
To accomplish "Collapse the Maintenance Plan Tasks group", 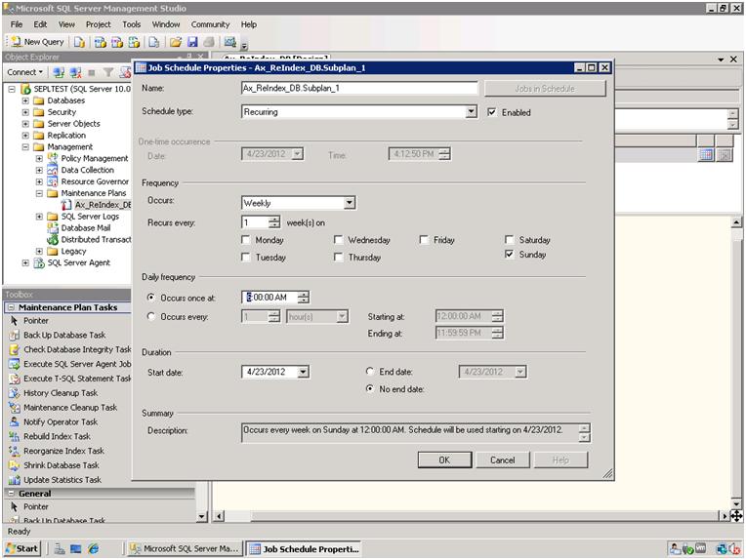I will [x=12, y=307].
